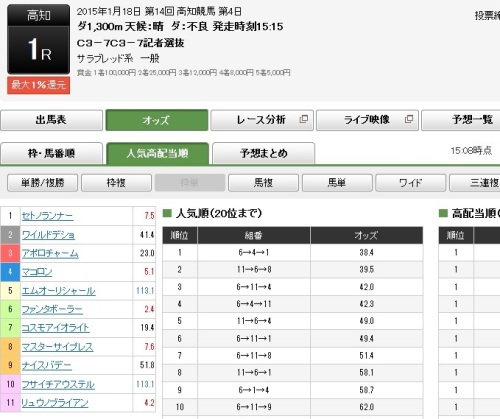Click combination 6→4→1
Screen dimensions: 500x419
coord(254,253)
